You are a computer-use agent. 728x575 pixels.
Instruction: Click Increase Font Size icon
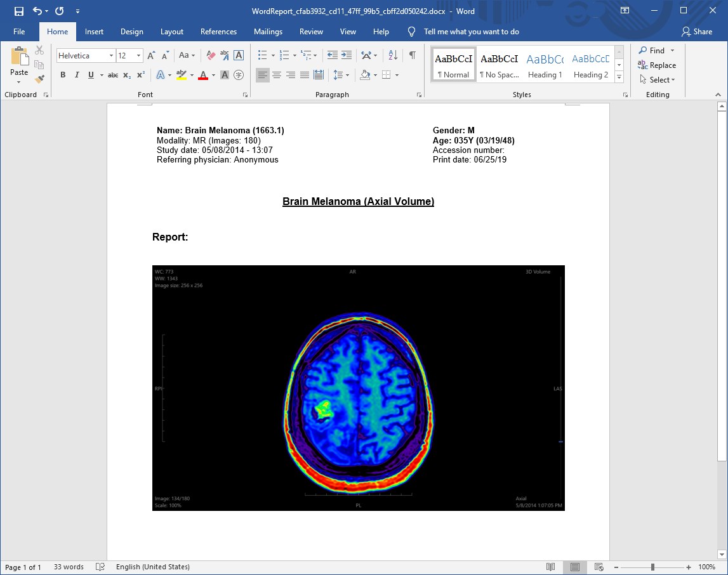pyautogui.click(x=151, y=55)
